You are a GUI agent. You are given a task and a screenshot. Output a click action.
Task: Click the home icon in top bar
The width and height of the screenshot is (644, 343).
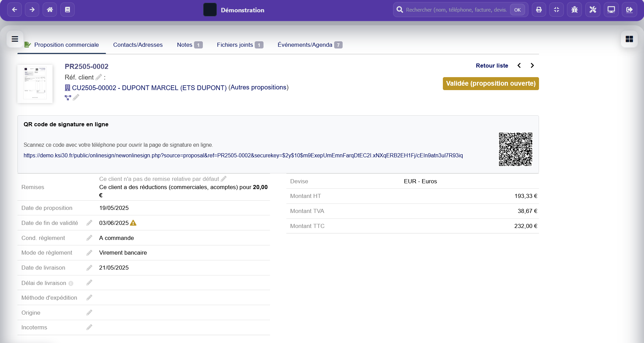(50, 10)
